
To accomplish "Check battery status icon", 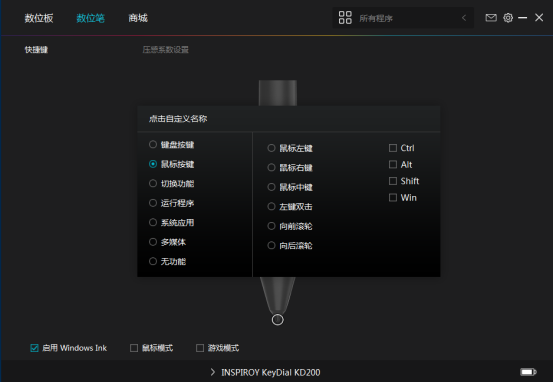I will [528, 372].
